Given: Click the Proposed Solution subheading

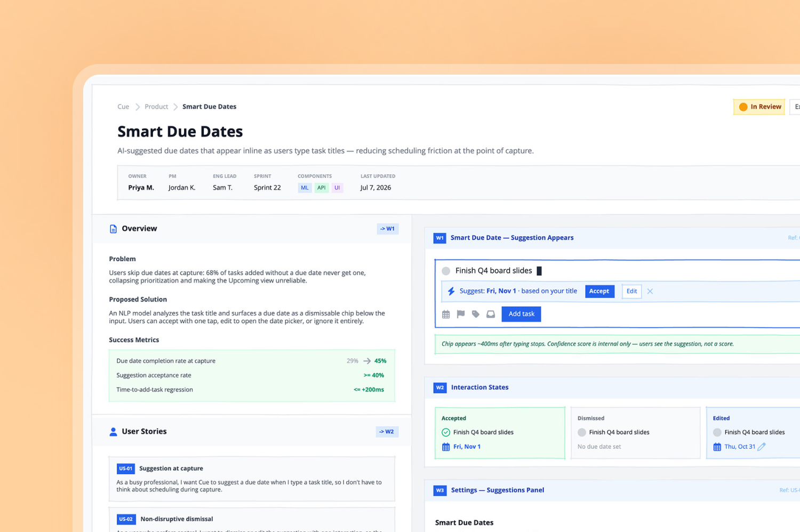Looking at the screenshot, I should click(x=138, y=300).
